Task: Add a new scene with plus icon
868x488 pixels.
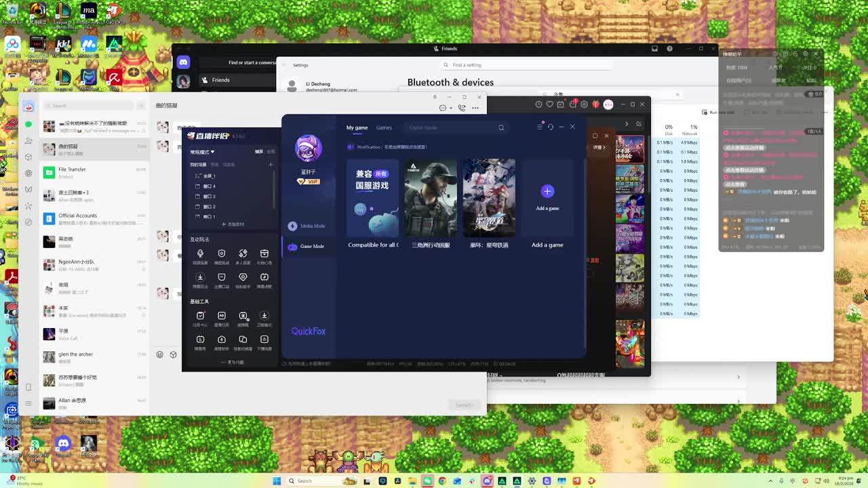Action: (x=271, y=164)
